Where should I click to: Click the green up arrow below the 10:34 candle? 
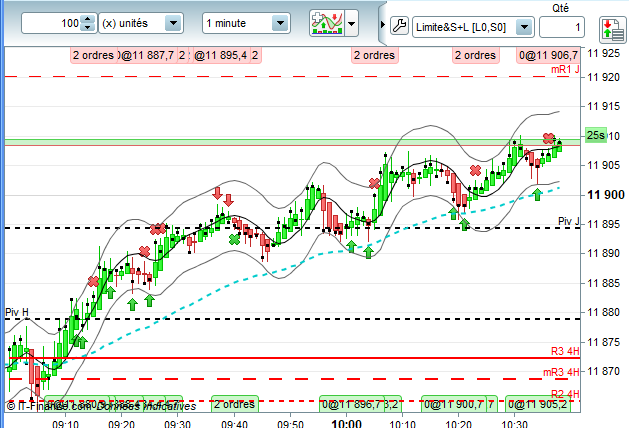pyautogui.click(x=537, y=195)
